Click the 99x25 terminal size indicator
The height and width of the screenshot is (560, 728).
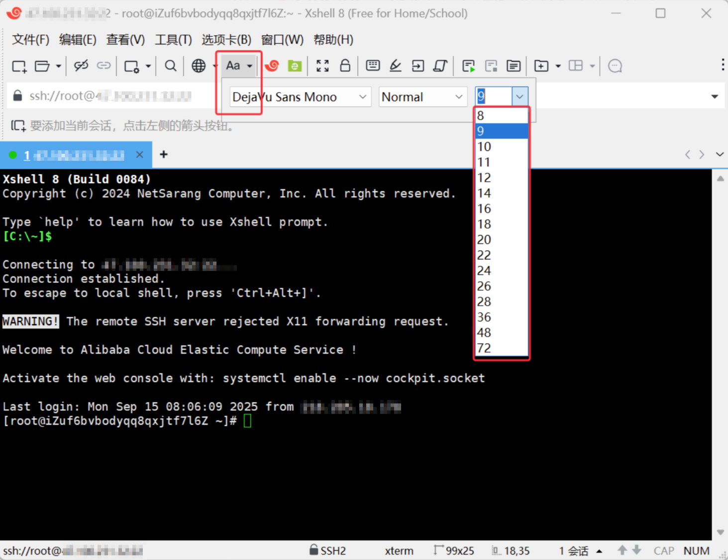[454, 550]
